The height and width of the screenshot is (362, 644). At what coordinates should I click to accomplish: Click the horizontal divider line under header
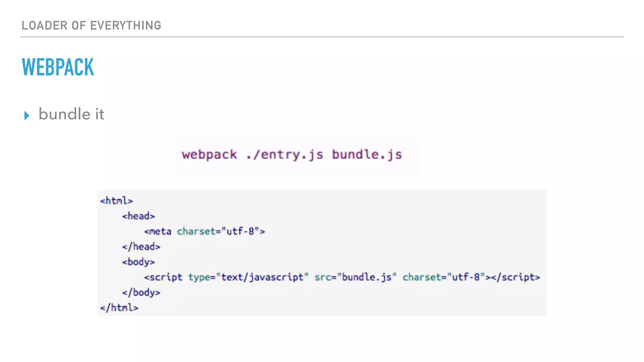point(322,37)
